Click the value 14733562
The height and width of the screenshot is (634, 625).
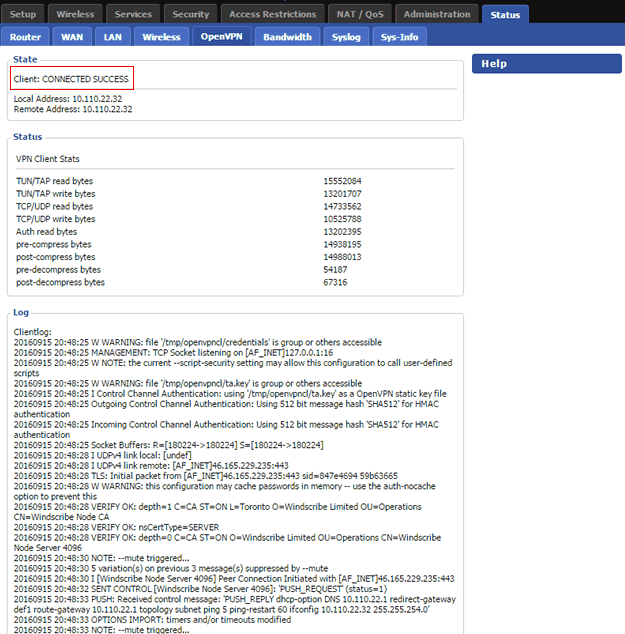click(x=342, y=206)
